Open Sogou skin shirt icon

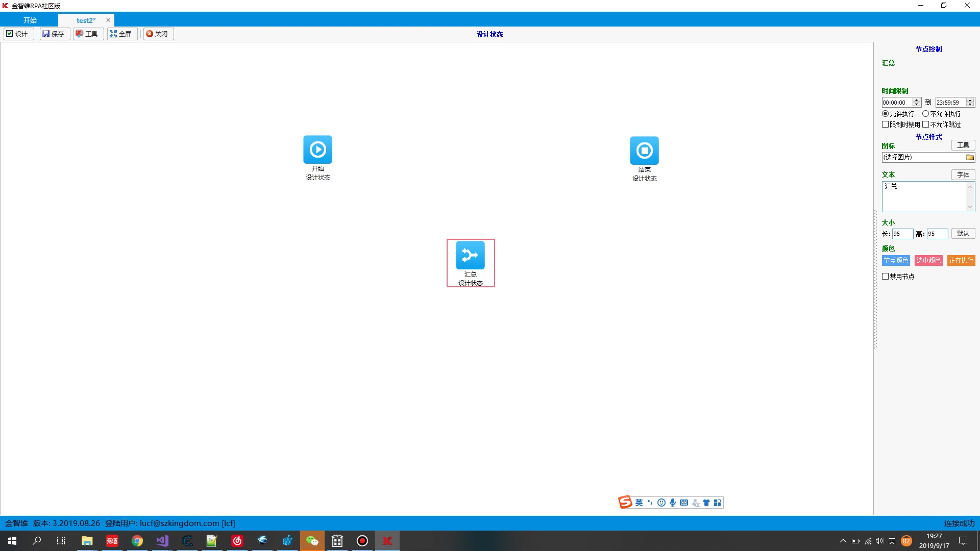point(706,503)
